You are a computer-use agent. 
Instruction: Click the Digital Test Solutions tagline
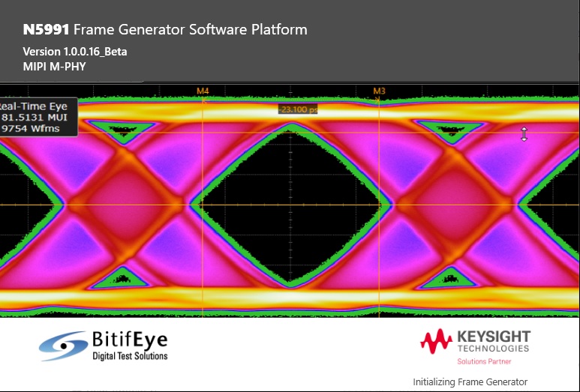[x=129, y=356]
